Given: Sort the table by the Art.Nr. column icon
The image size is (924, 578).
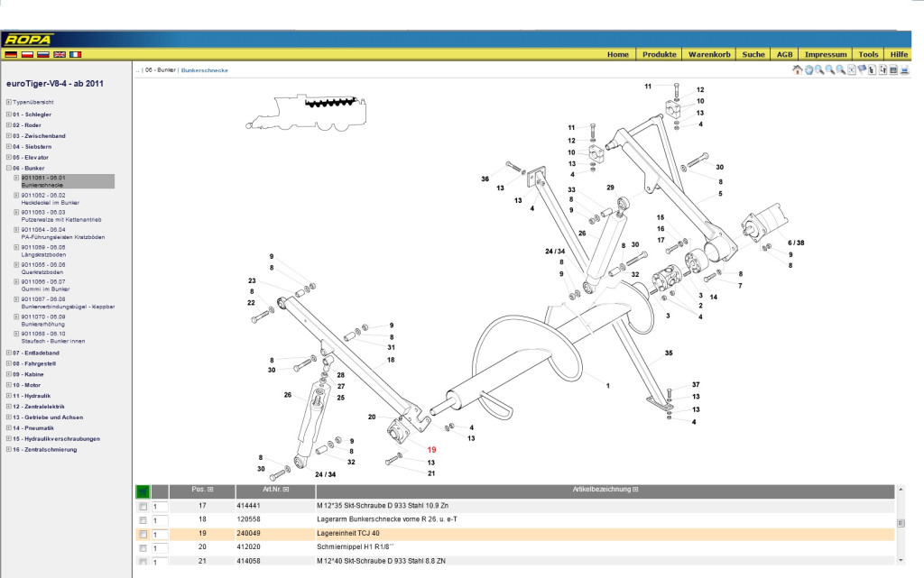Looking at the screenshot, I should [286, 490].
